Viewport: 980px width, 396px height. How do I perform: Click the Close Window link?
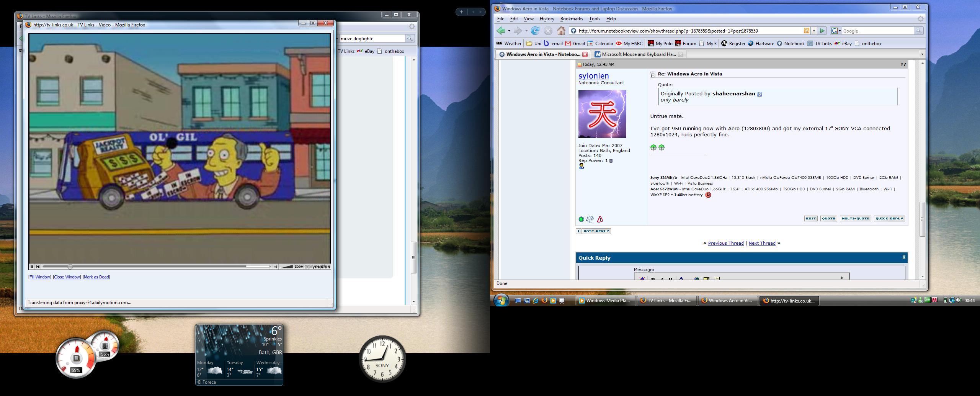[x=67, y=277]
